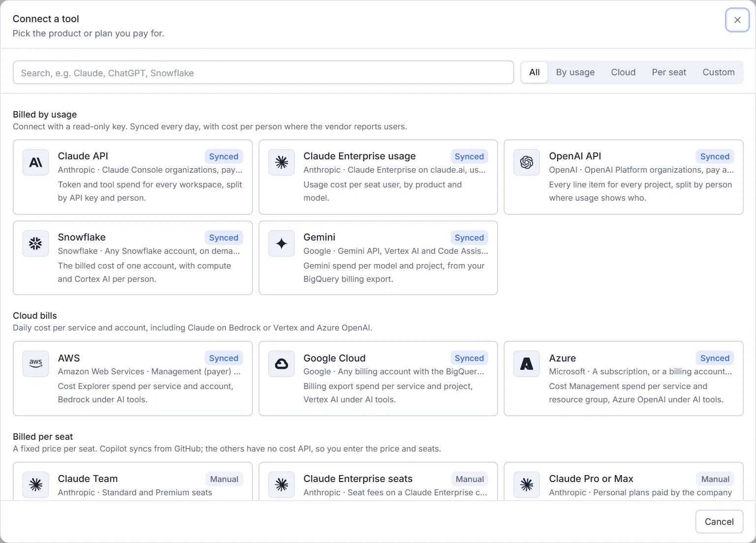Click the Synced badge on Claude API
The image size is (756, 543).
pos(224,156)
